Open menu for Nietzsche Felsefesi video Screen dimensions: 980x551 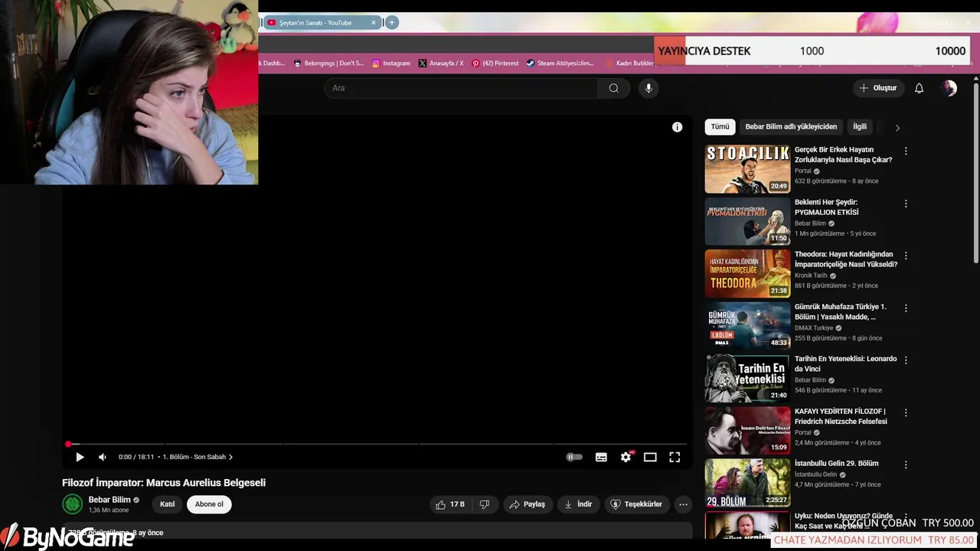pyautogui.click(x=906, y=412)
